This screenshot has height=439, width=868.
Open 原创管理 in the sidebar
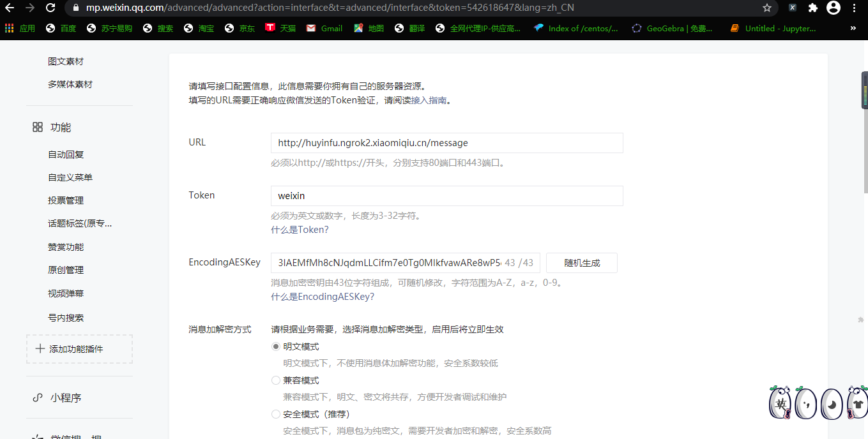[66, 270]
